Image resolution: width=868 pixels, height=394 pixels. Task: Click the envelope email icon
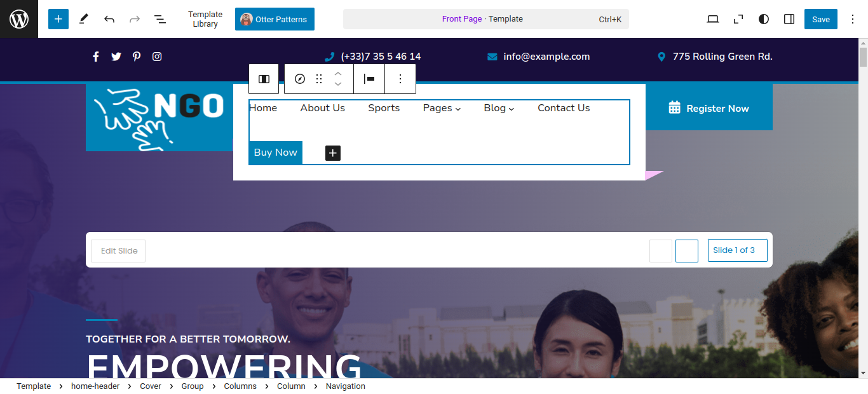click(492, 57)
